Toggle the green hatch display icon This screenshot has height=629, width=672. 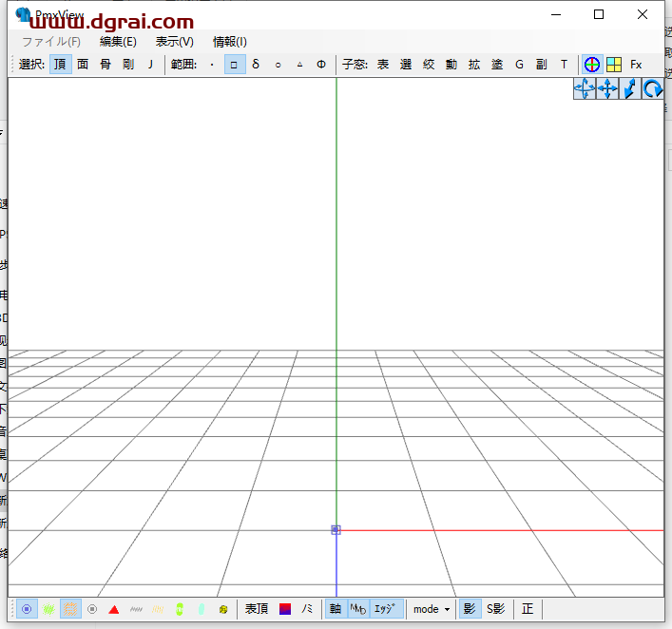coord(48,609)
